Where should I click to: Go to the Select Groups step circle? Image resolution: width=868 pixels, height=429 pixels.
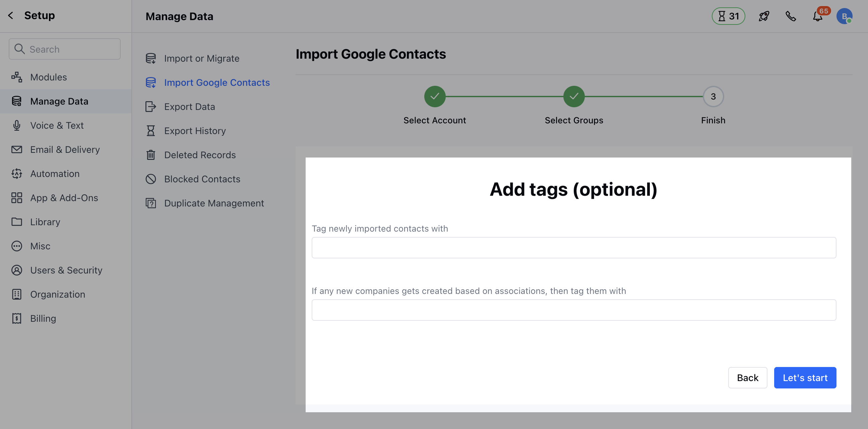click(x=574, y=97)
